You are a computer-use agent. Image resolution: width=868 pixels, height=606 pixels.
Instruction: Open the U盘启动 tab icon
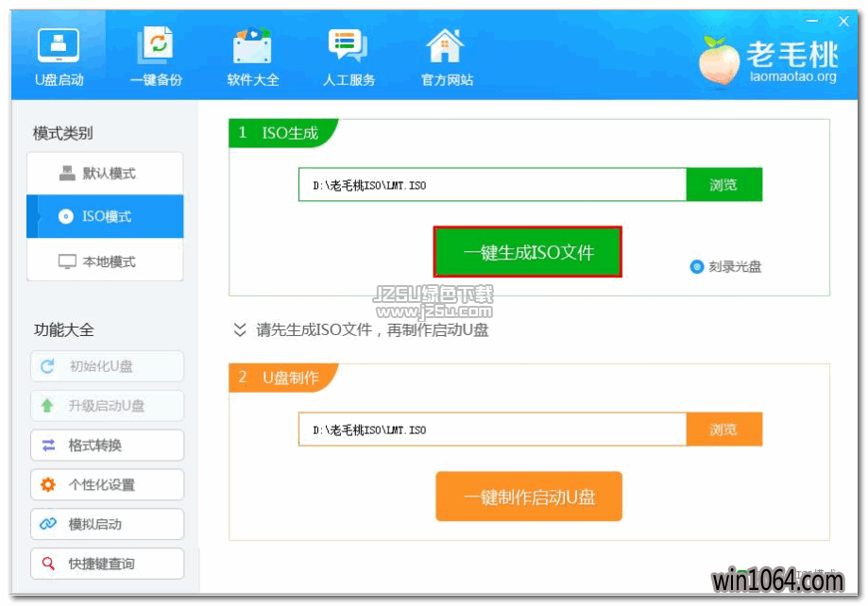tap(59, 45)
